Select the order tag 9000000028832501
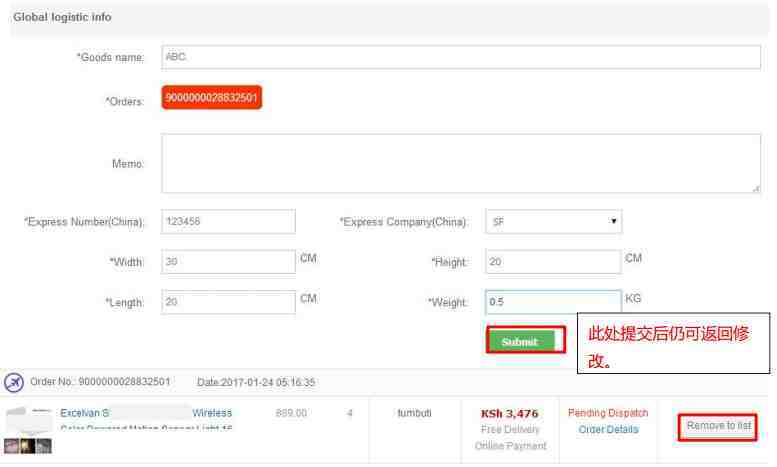Screen dimensions: 777x467 [x=212, y=97]
